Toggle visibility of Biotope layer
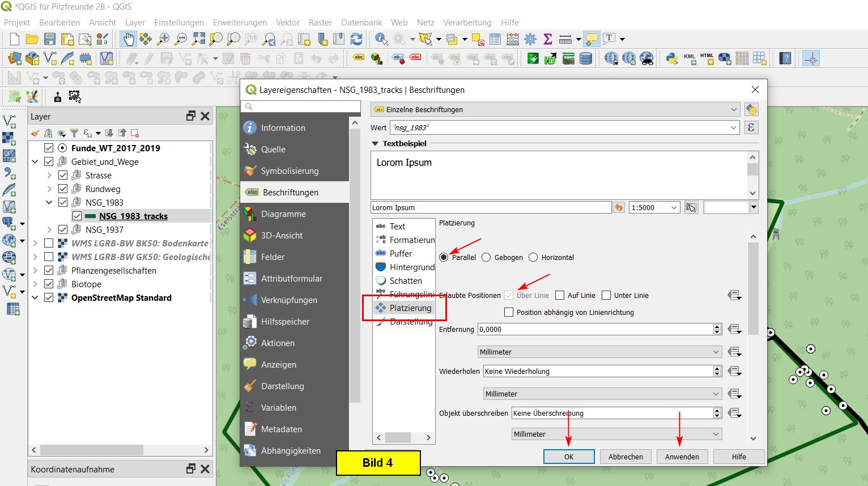The width and height of the screenshot is (868, 486). tap(49, 284)
